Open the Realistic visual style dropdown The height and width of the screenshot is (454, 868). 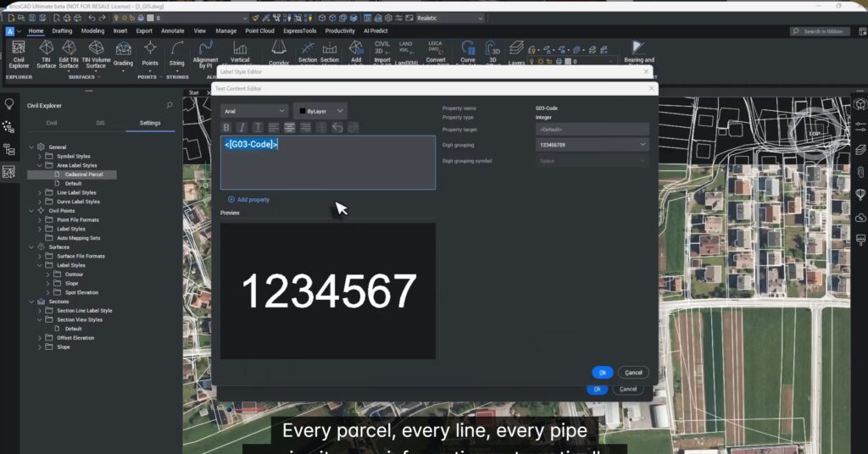click(449, 19)
